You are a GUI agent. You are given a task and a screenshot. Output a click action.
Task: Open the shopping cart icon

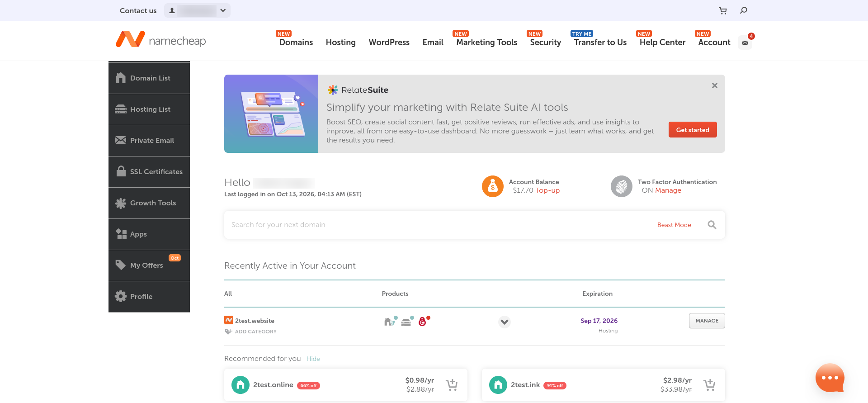pyautogui.click(x=723, y=10)
